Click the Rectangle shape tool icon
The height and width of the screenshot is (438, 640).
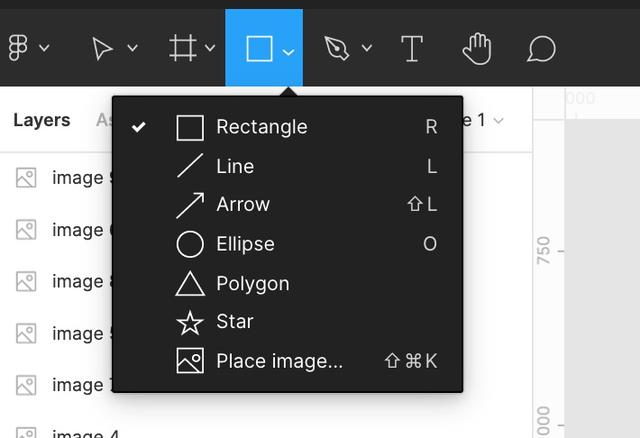(x=259, y=48)
